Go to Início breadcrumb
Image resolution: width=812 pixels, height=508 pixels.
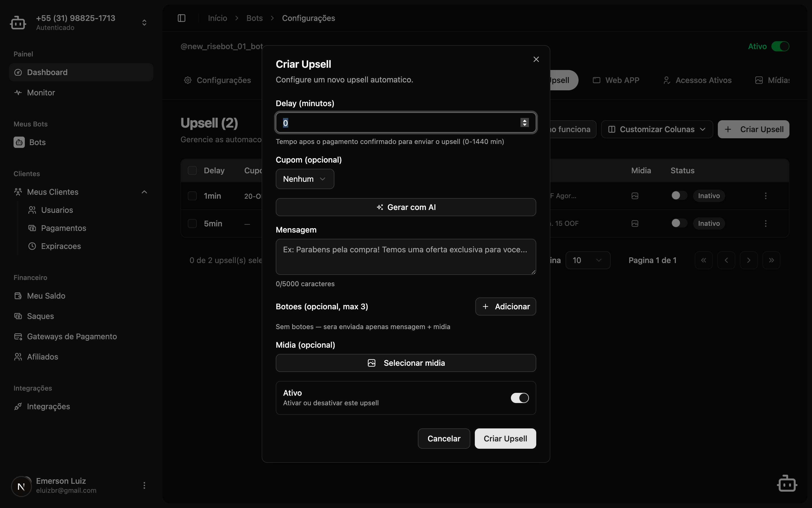217,18
